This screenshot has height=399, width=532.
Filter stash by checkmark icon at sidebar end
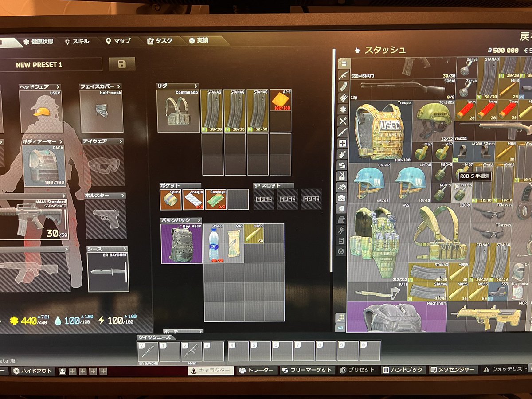[x=341, y=251]
